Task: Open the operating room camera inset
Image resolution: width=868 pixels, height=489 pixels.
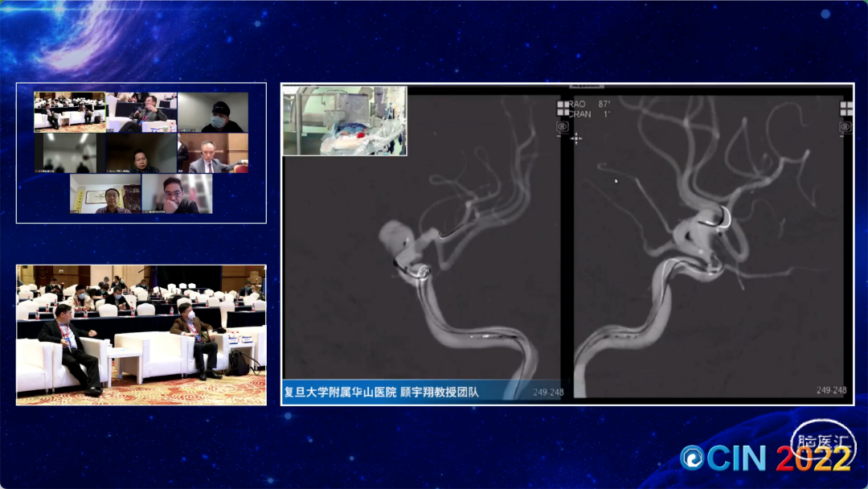Action: 345,120
